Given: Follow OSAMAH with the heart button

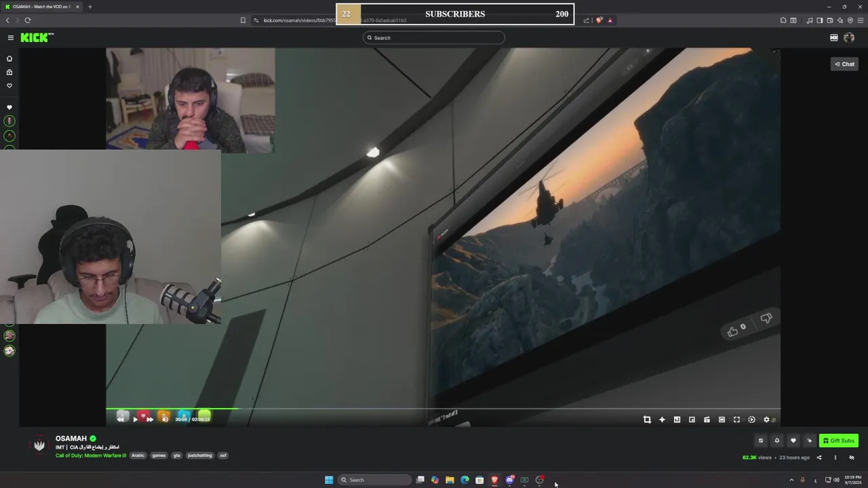Looking at the screenshot, I should point(793,441).
